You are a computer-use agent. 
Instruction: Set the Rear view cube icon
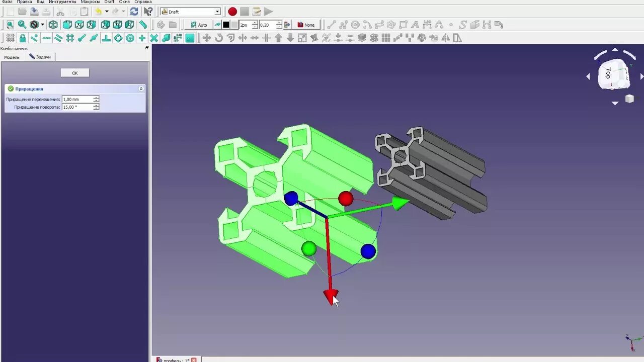[x=105, y=25]
